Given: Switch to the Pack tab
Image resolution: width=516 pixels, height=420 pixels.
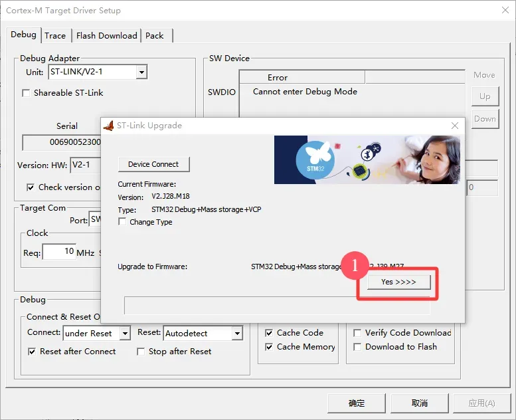Looking at the screenshot, I should [155, 36].
